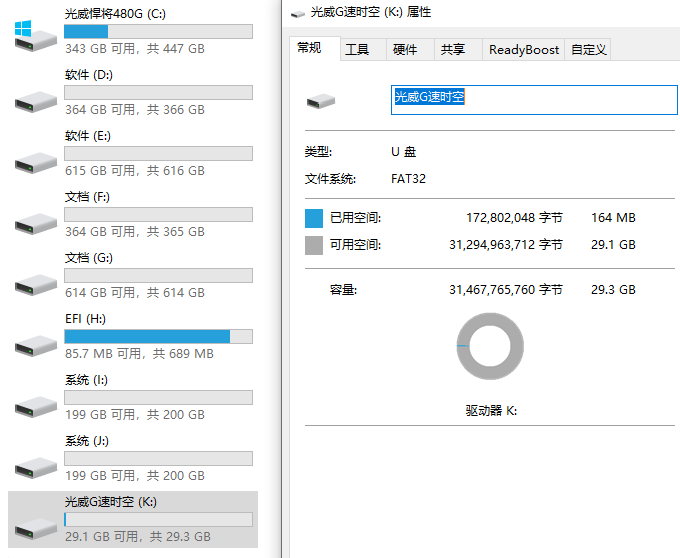Click the 164 MB used size
This screenshot has width=680, height=558.
click(x=613, y=218)
